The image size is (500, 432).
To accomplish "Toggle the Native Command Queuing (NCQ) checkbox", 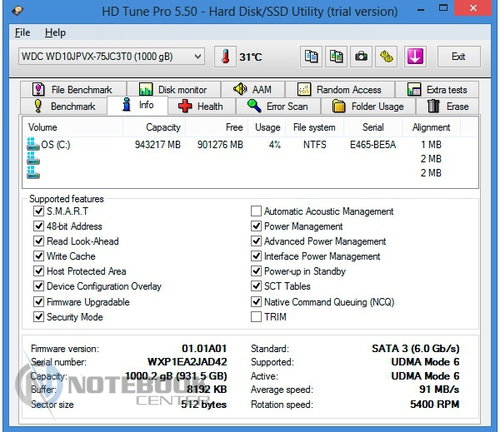I will [x=256, y=302].
